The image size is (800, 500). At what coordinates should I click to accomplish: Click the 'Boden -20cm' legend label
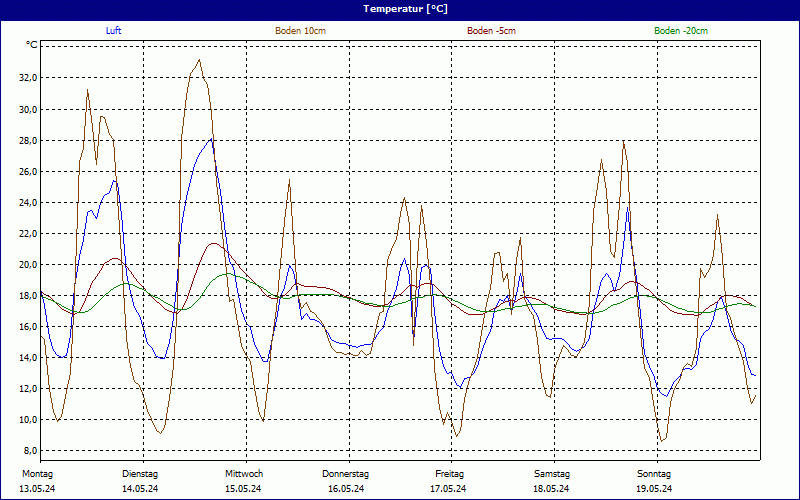click(x=681, y=31)
